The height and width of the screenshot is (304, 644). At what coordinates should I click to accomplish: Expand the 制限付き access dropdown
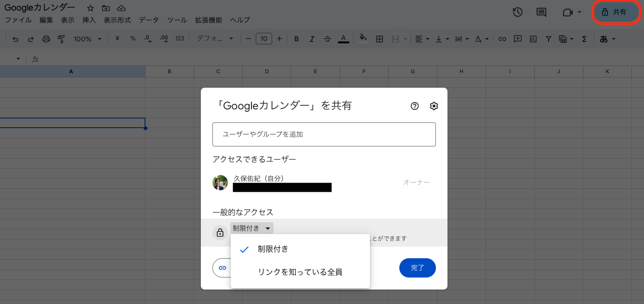(252, 228)
